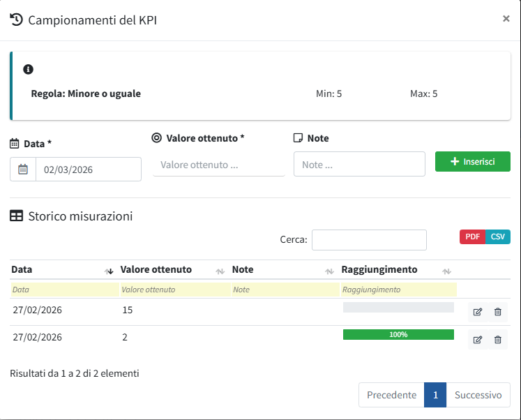Go to Precedente page
This screenshot has width=521, height=420.
tap(391, 395)
